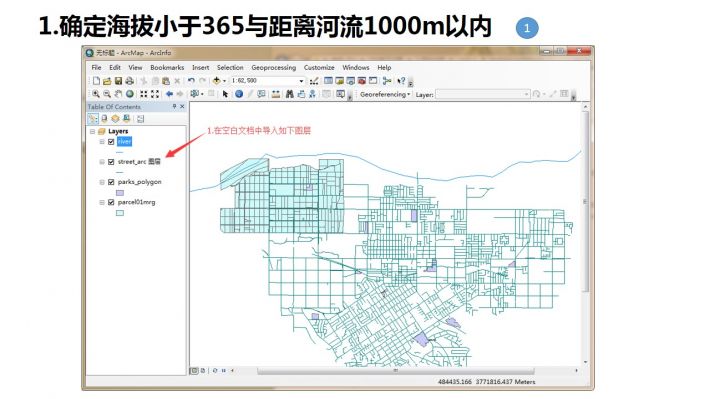Select the Identify tool
710x399 pixels.
(239, 94)
